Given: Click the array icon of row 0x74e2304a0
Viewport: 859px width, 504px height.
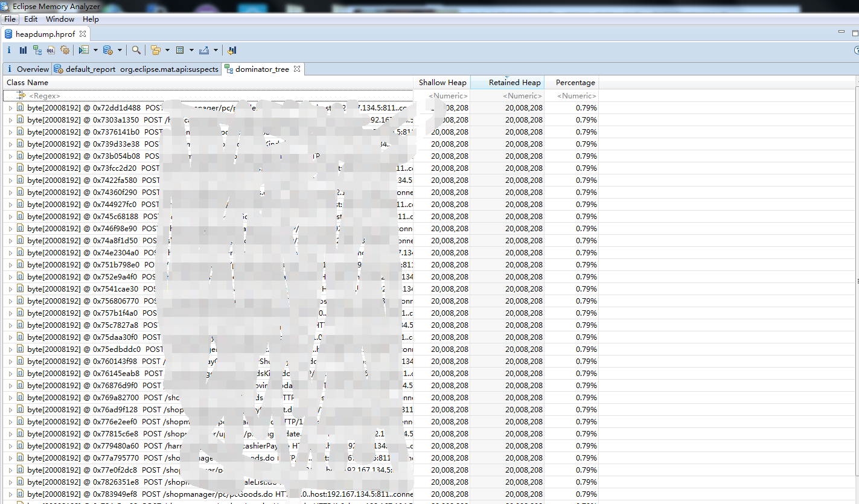Looking at the screenshot, I should [x=20, y=252].
